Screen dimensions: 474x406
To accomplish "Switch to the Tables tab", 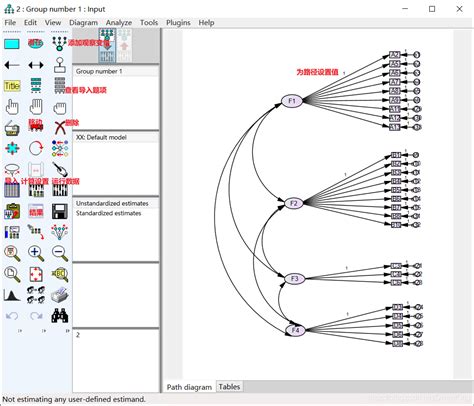I will click(229, 387).
